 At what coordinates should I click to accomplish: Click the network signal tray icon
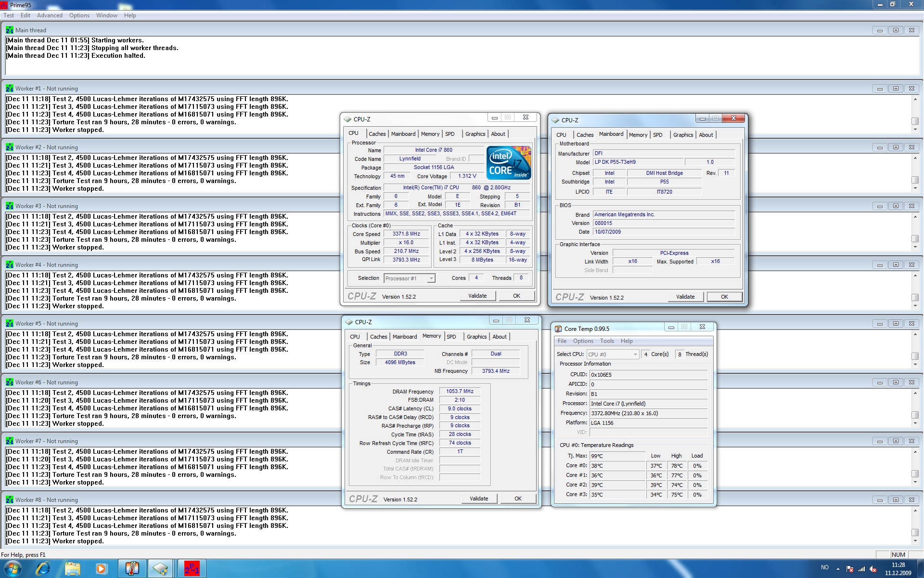861,569
